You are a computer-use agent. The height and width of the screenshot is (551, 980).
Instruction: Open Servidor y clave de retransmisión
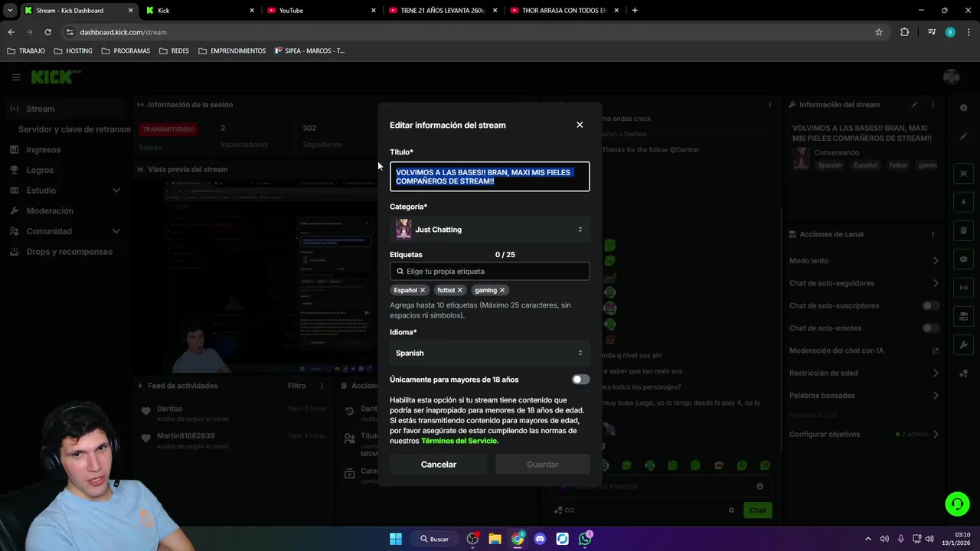(74, 129)
